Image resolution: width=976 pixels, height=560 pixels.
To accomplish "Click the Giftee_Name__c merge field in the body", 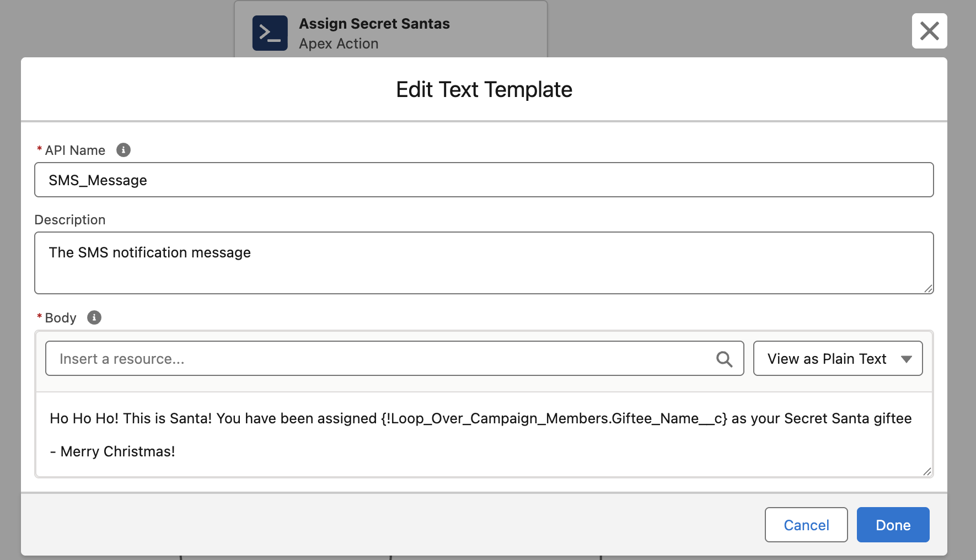I will click(554, 418).
